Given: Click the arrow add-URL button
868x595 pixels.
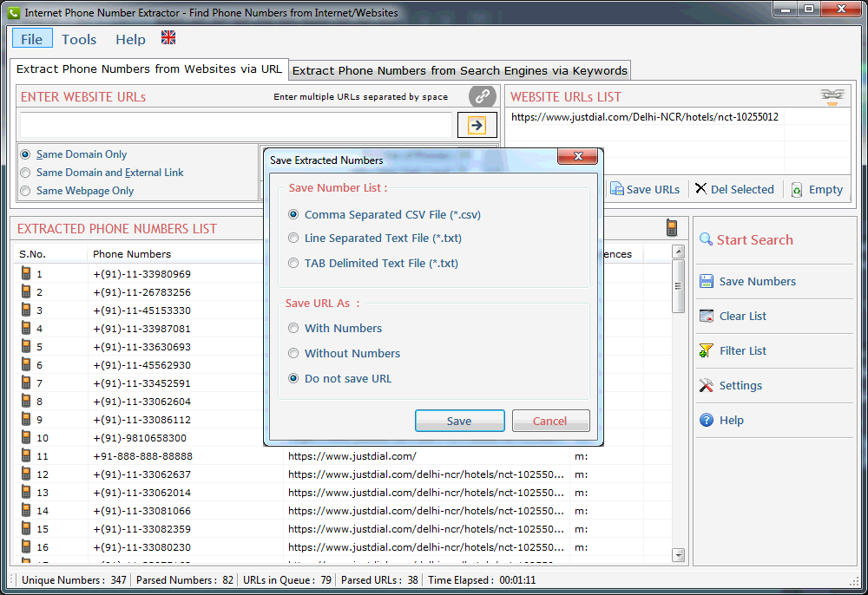Looking at the screenshot, I should [x=477, y=125].
